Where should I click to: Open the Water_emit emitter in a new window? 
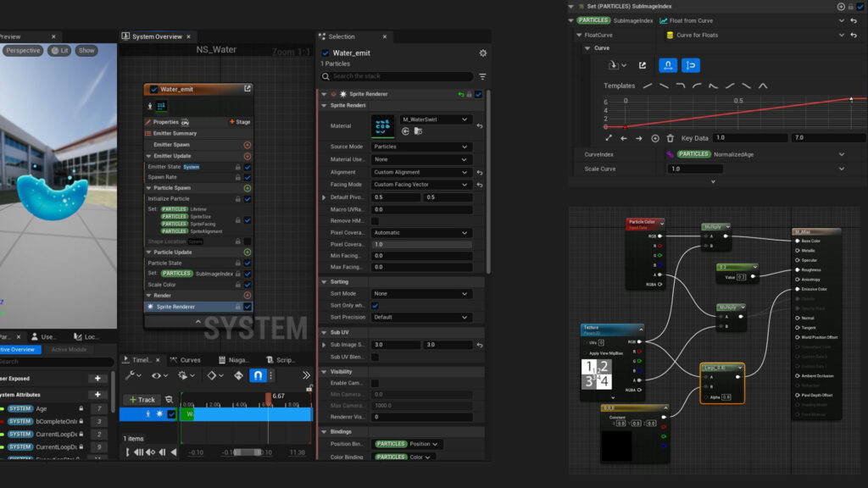(x=248, y=88)
